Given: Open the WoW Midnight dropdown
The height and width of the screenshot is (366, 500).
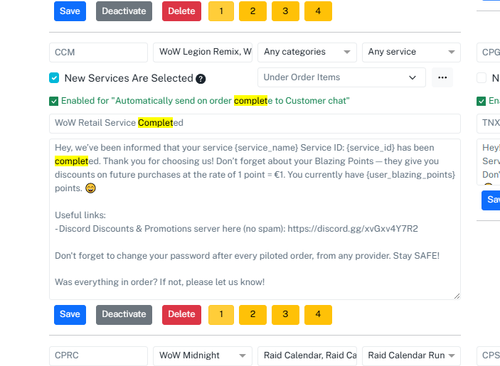Looking at the screenshot, I should tap(203, 356).
